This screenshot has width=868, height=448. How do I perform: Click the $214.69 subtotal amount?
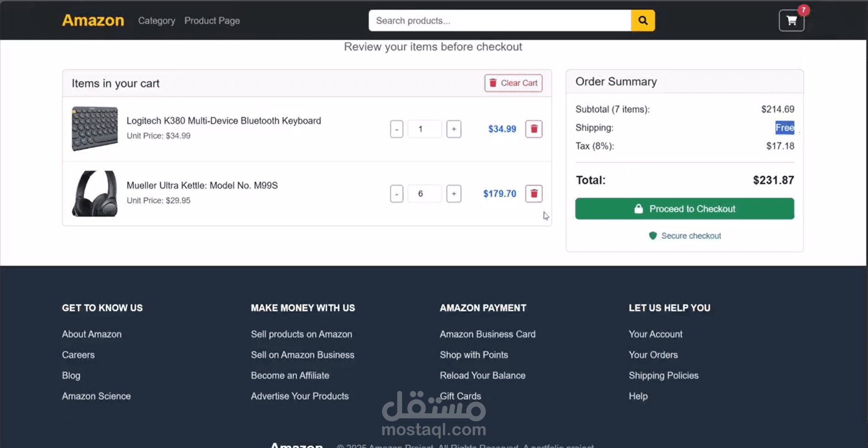click(x=777, y=109)
